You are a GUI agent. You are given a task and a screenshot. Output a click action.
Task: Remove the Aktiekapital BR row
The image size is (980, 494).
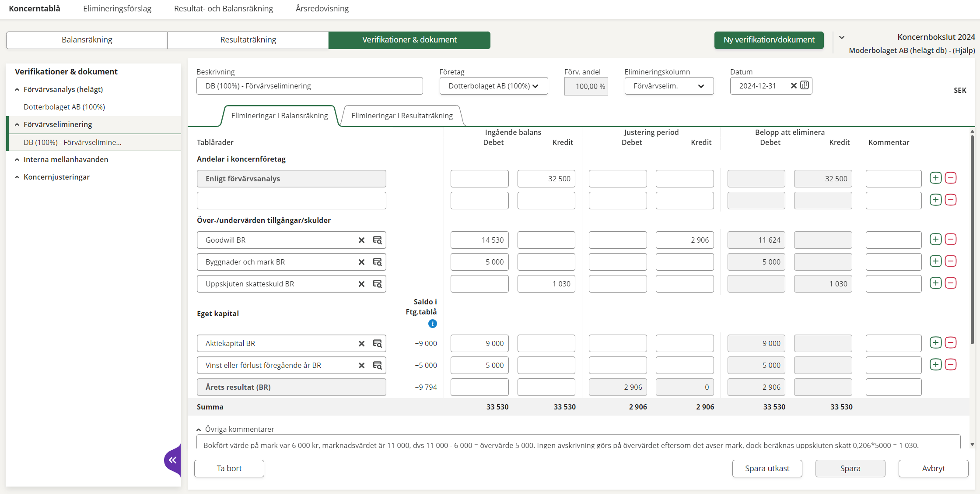click(950, 342)
